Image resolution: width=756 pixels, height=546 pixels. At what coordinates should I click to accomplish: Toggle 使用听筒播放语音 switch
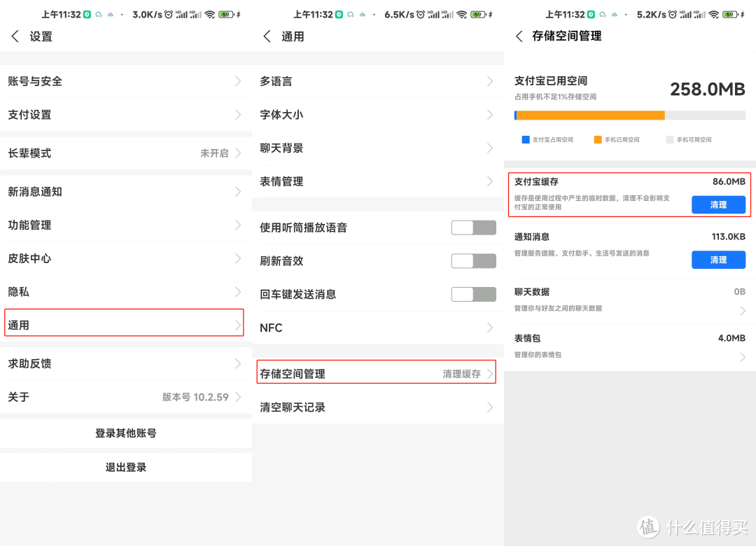(x=473, y=227)
